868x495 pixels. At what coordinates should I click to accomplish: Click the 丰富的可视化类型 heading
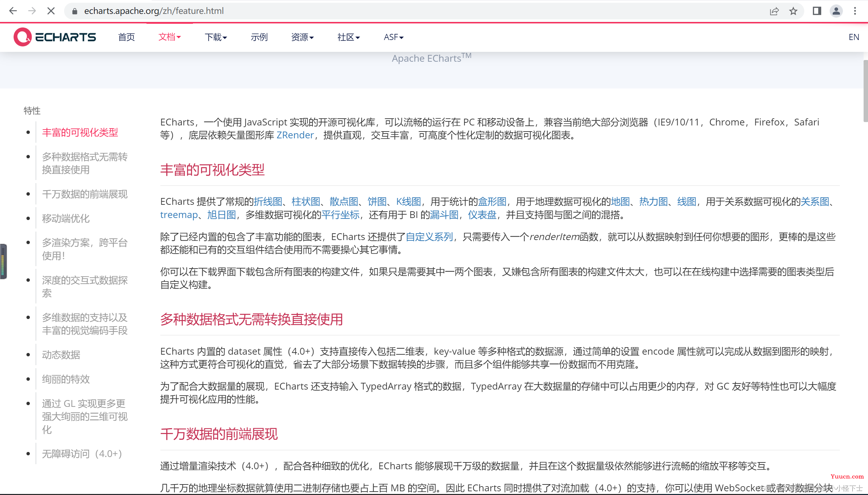tap(212, 170)
